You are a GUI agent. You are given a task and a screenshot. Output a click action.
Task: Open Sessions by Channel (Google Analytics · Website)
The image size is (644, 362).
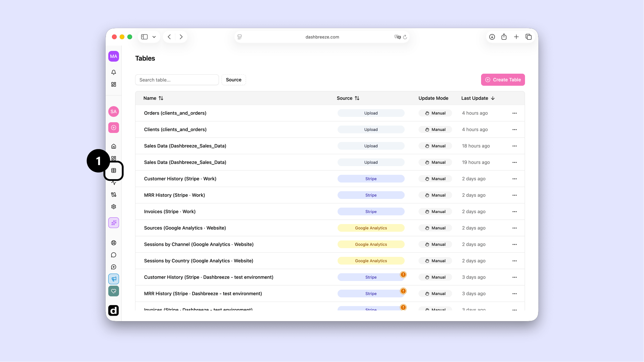199,244
